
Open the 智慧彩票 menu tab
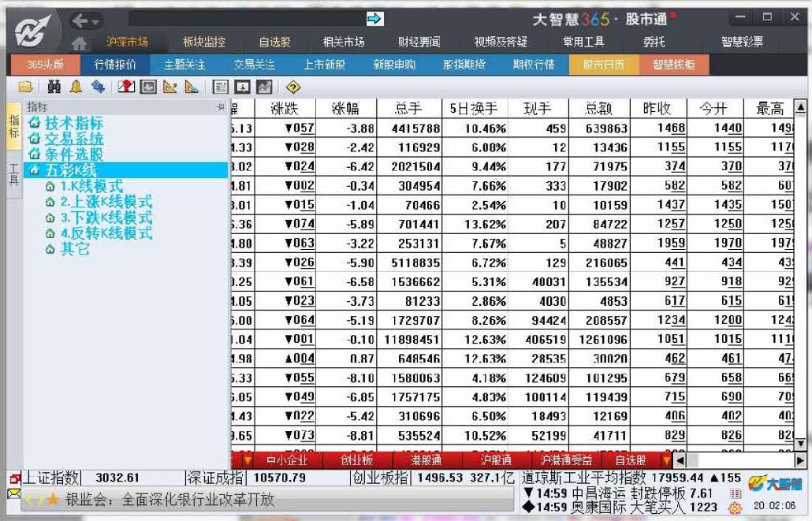(x=742, y=42)
